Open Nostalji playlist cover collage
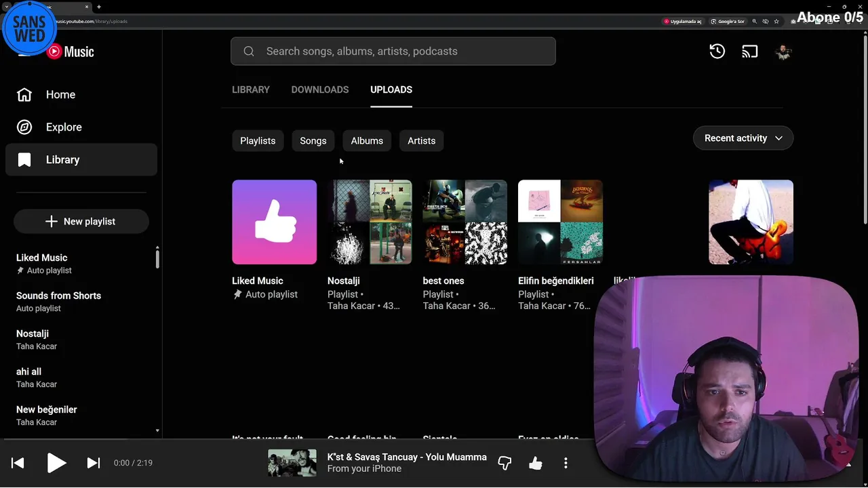This screenshot has height=488, width=868. tap(370, 222)
